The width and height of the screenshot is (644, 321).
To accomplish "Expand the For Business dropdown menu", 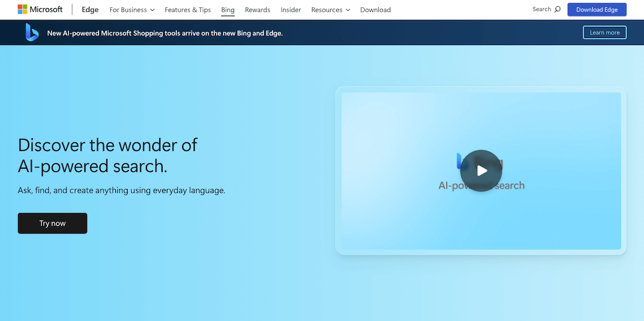I will click(x=132, y=9).
